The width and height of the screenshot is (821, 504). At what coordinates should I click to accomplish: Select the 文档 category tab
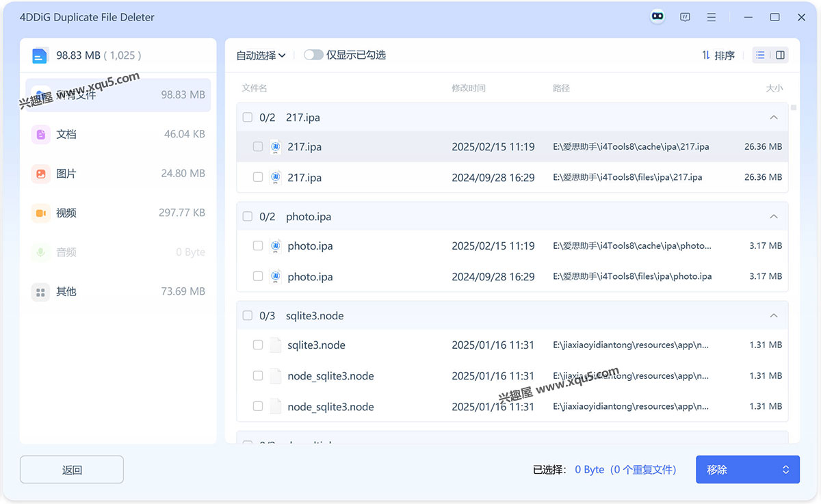click(x=118, y=135)
